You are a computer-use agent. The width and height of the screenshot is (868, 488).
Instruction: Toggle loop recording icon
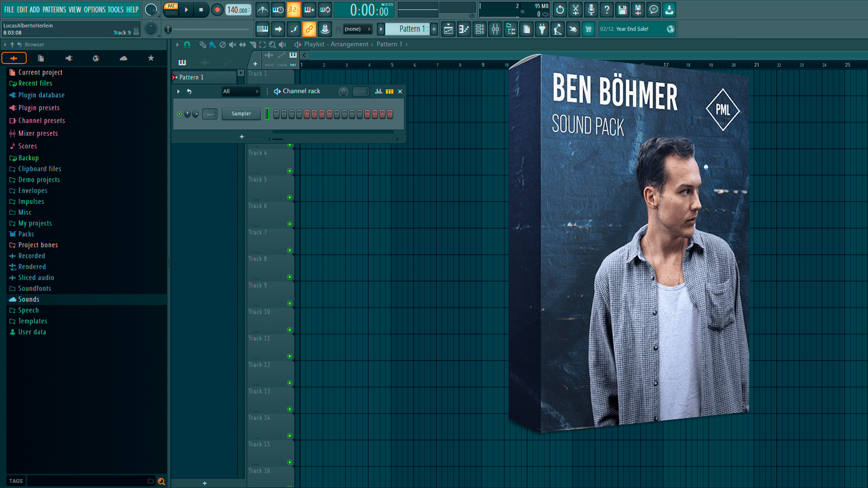[x=325, y=10]
